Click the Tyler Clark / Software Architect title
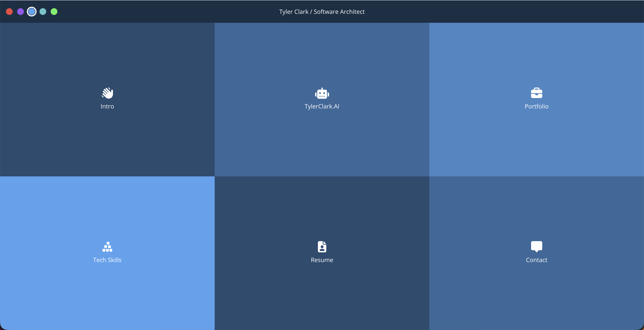This screenshot has height=330, width=644. 322,12
